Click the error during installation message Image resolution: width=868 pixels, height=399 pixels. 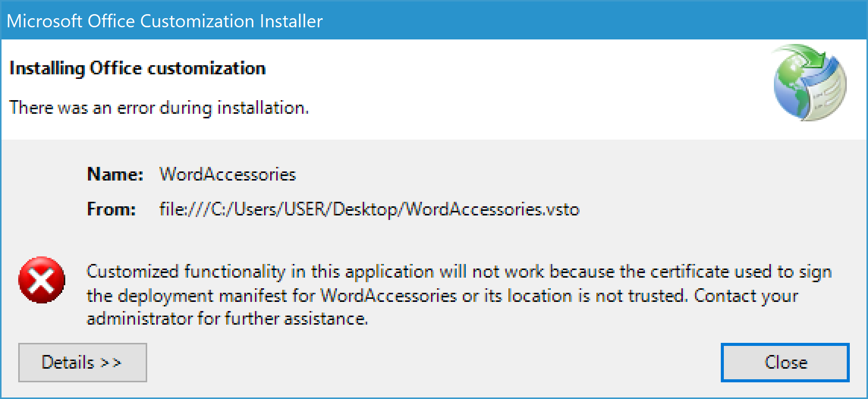tap(159, 108)
